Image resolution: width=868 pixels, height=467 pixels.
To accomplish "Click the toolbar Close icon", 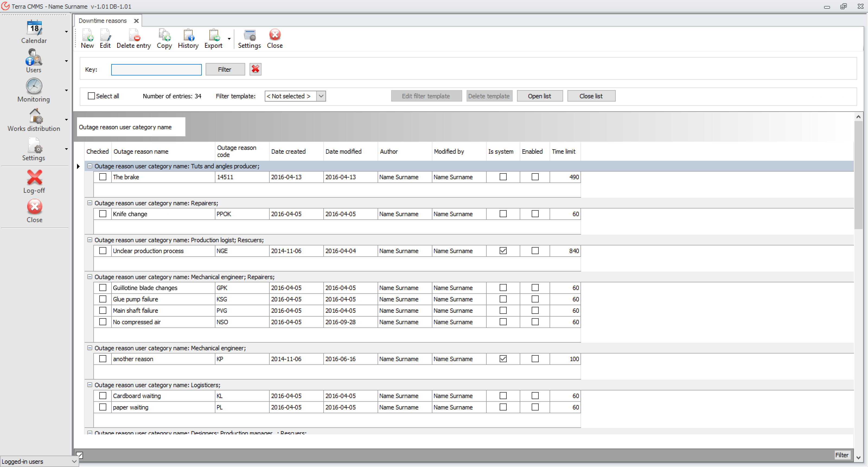I will click(x=275, y=39).
